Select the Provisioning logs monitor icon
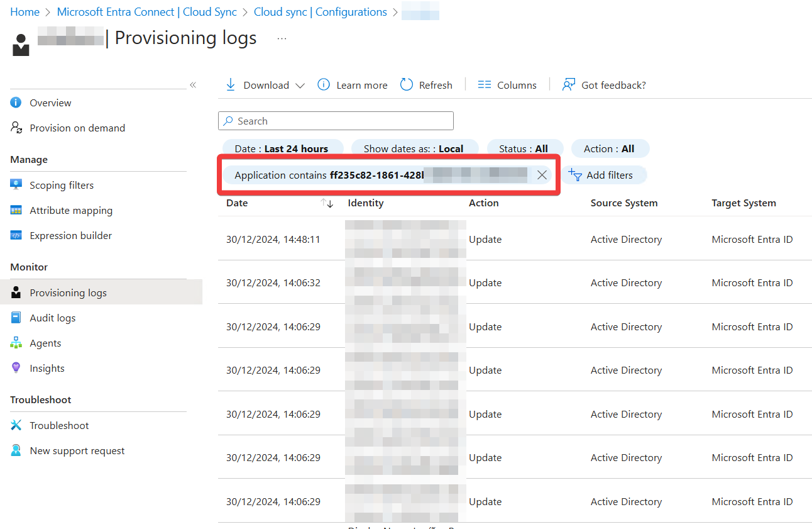 [x=15, y=292]
